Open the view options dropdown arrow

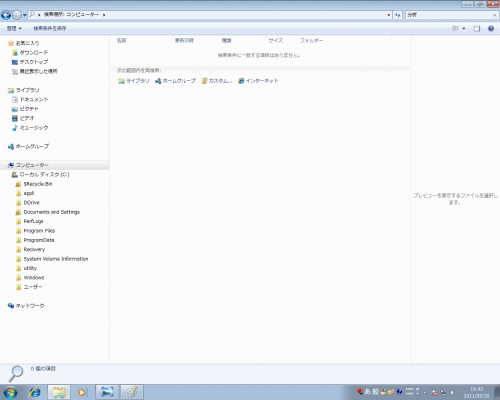464,28
